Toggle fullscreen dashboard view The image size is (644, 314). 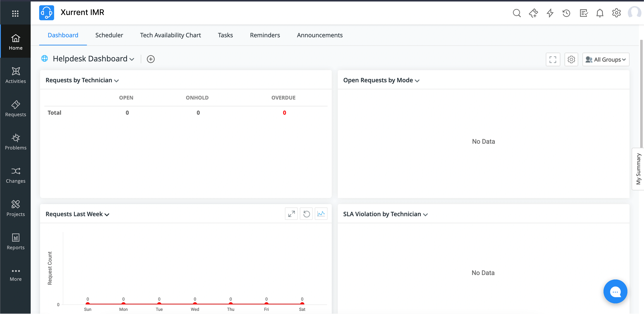click(x=553, y=60)
